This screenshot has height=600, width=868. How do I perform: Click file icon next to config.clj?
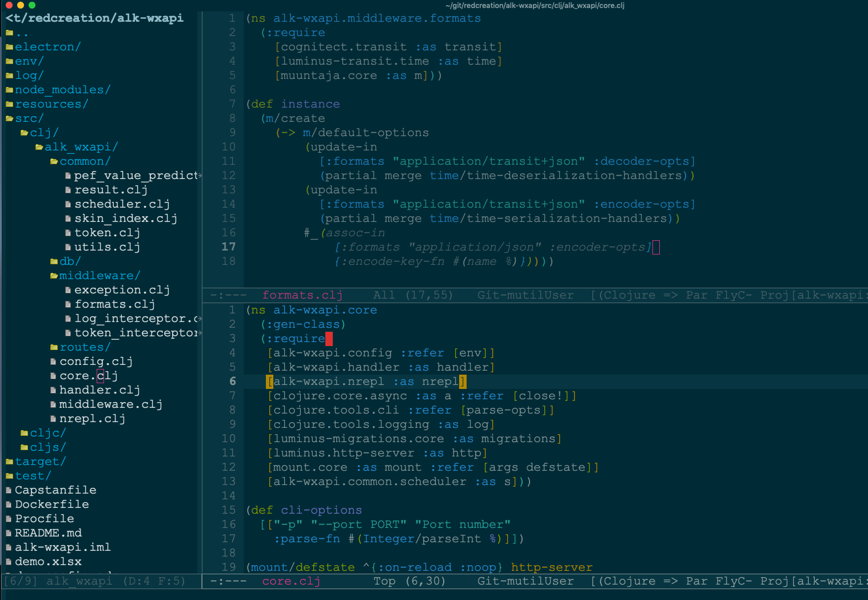[x=54, y=361]
